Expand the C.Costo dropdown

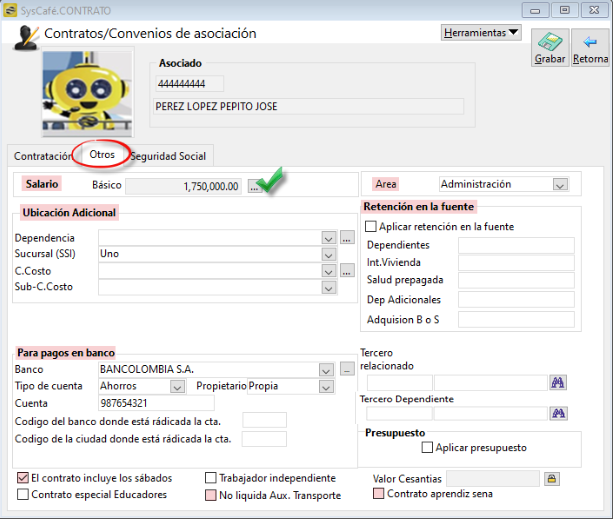(328, 271)
